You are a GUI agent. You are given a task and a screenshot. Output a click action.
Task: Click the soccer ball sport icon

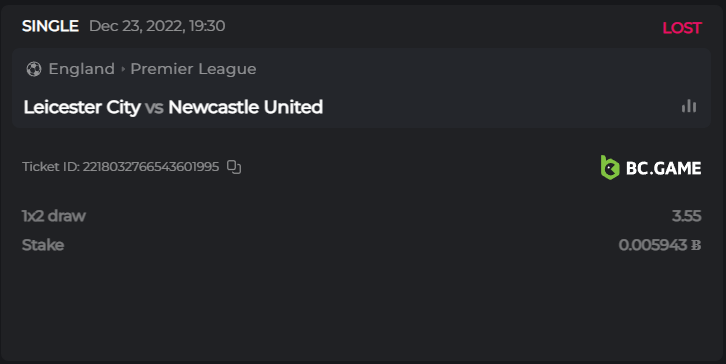pos(34,69)
